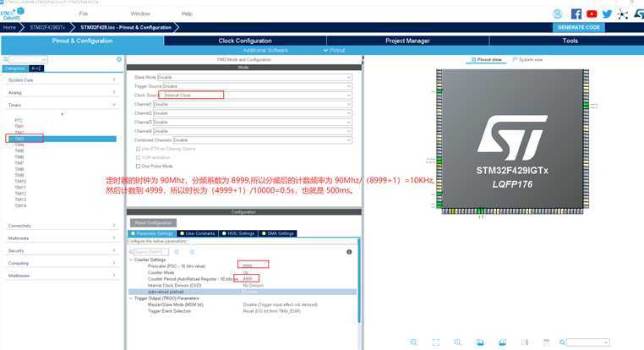Switch to System view

527,59
